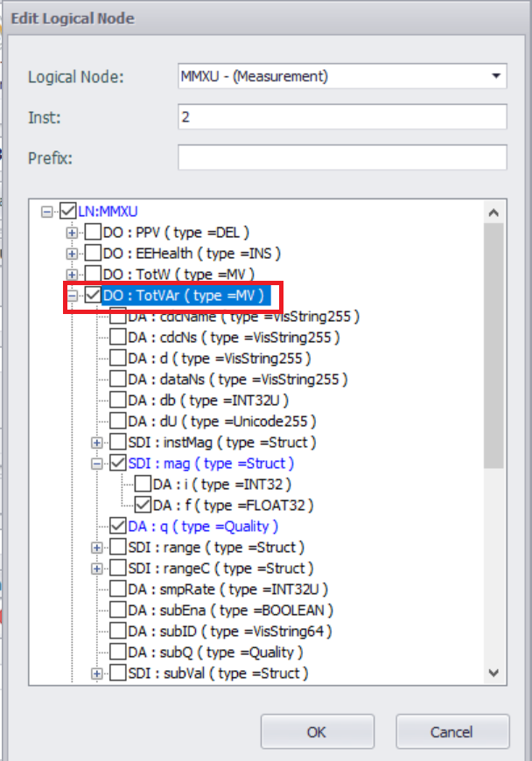
Task: Enable the DA : cdcNs checkbox
Action: point(117,338)
